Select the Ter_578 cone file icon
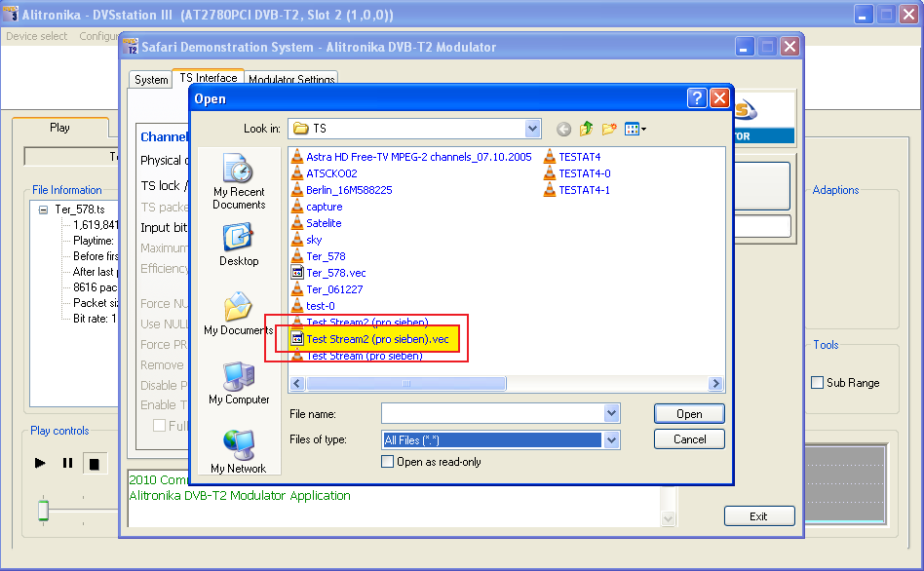The image size is (924, 571). click(x=297, y=255)
